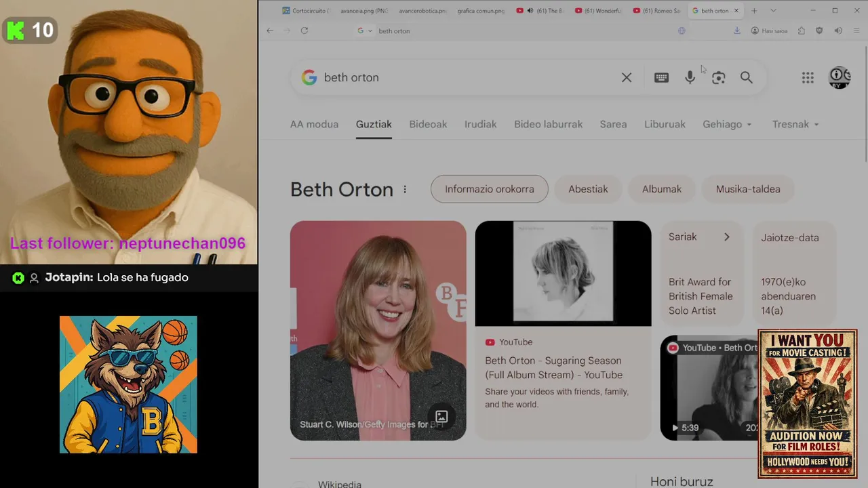The image size is (868, 488).
Task: Switch to Cortocircuito tab
Action: point(306,10)
